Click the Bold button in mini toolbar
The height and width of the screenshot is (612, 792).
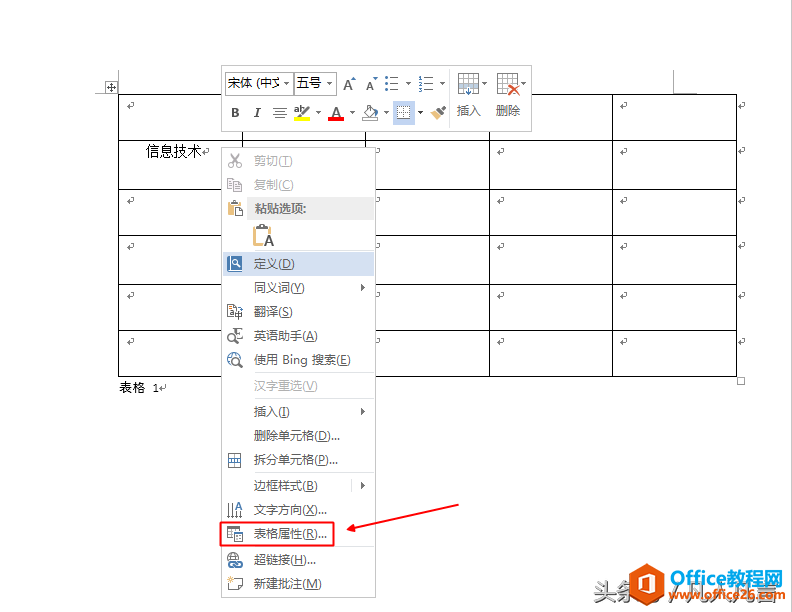pyautogui.click(x=235, y=113)
